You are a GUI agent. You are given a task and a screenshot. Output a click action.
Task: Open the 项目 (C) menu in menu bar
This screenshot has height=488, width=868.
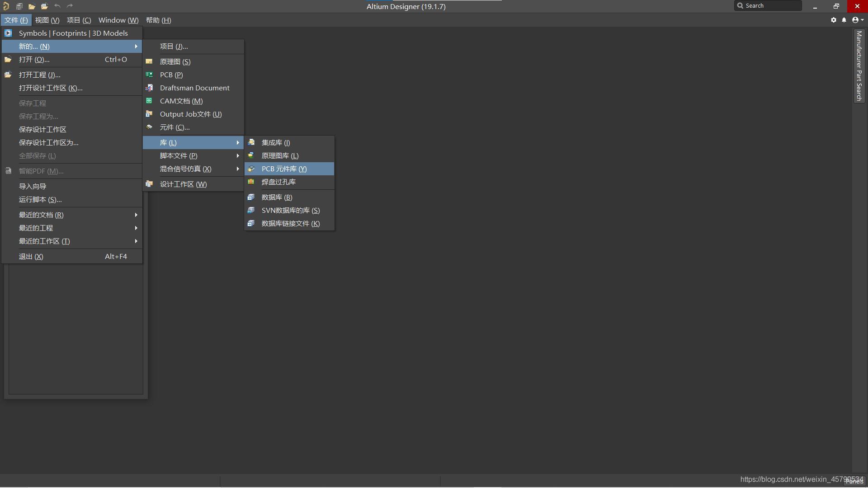pos(79,20)
